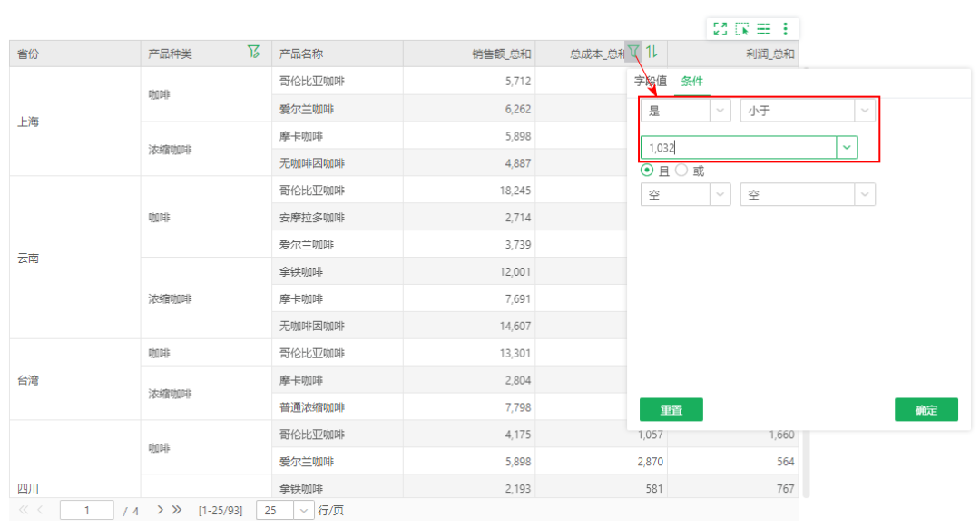
Task: Confirm the filter with the 确定 button
Action: click(926, 409)
